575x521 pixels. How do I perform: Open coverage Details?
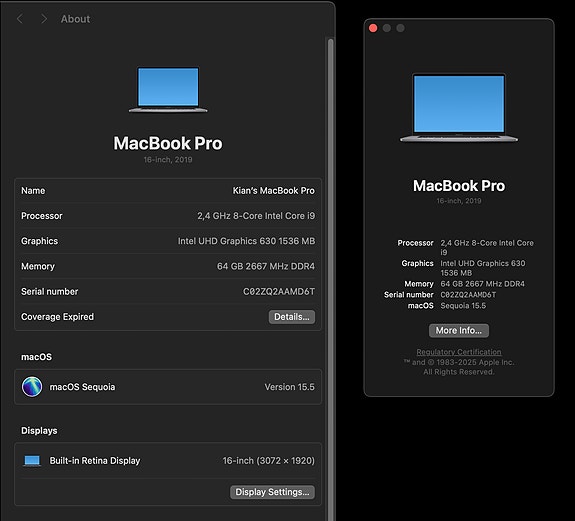[292, 317]
